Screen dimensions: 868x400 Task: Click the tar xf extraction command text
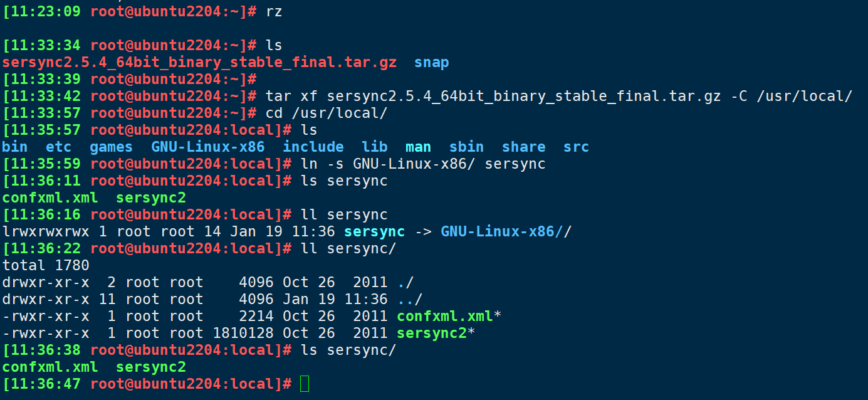[x=559, y=96]
